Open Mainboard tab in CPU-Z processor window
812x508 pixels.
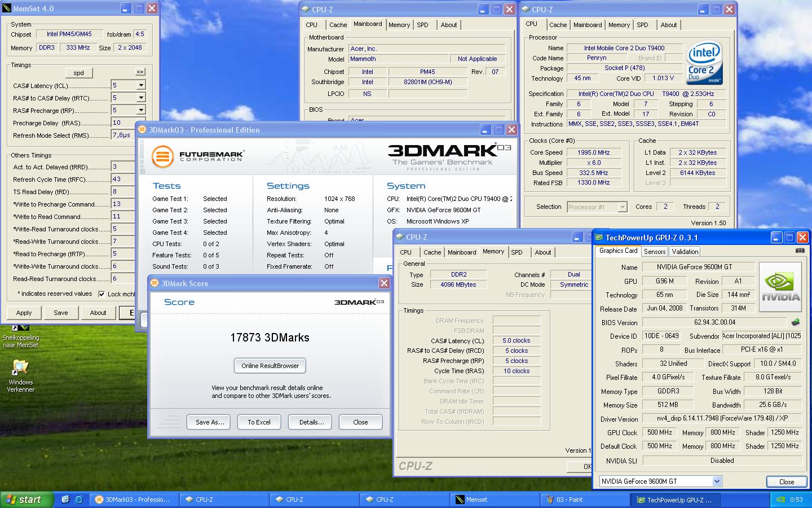[588, 25]
